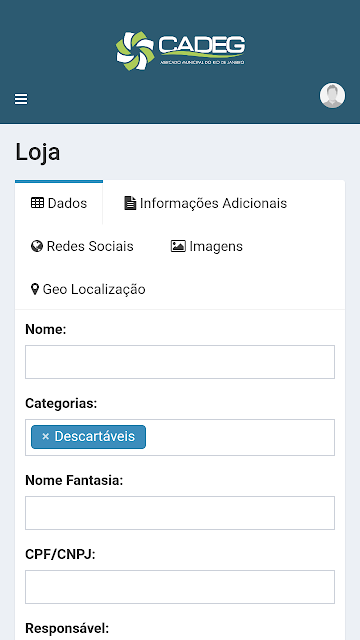
Task: Open the user profile avatar
Action: click(x=332, y=96)
